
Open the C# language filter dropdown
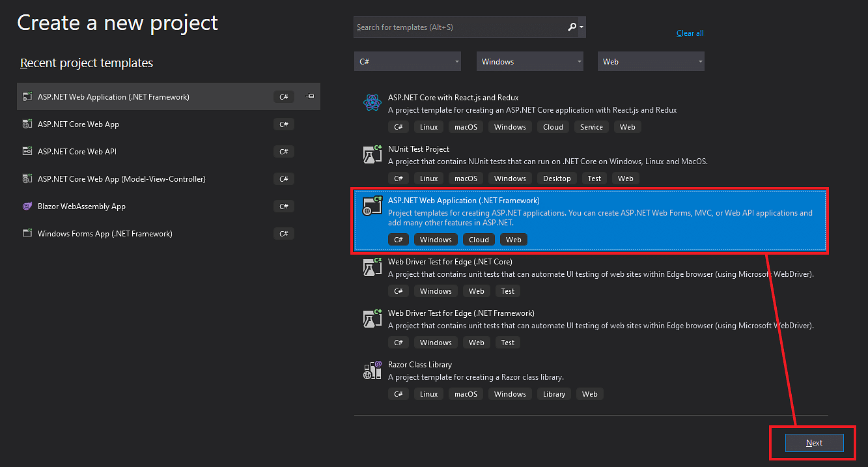[x=408, y=62]
